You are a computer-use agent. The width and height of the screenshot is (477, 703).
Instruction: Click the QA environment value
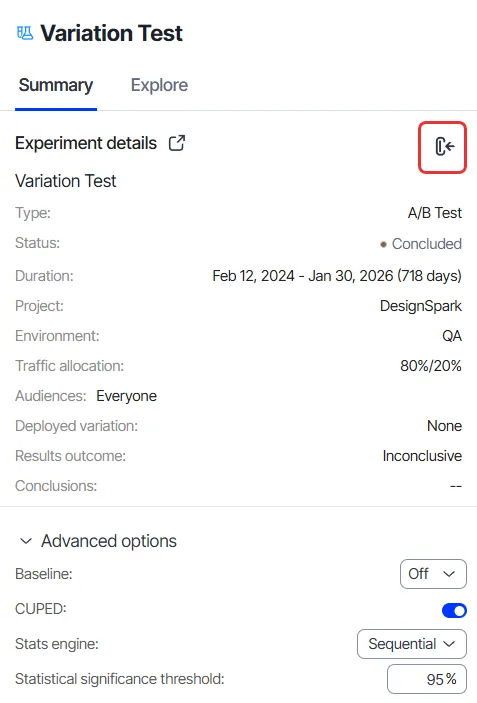451,336
